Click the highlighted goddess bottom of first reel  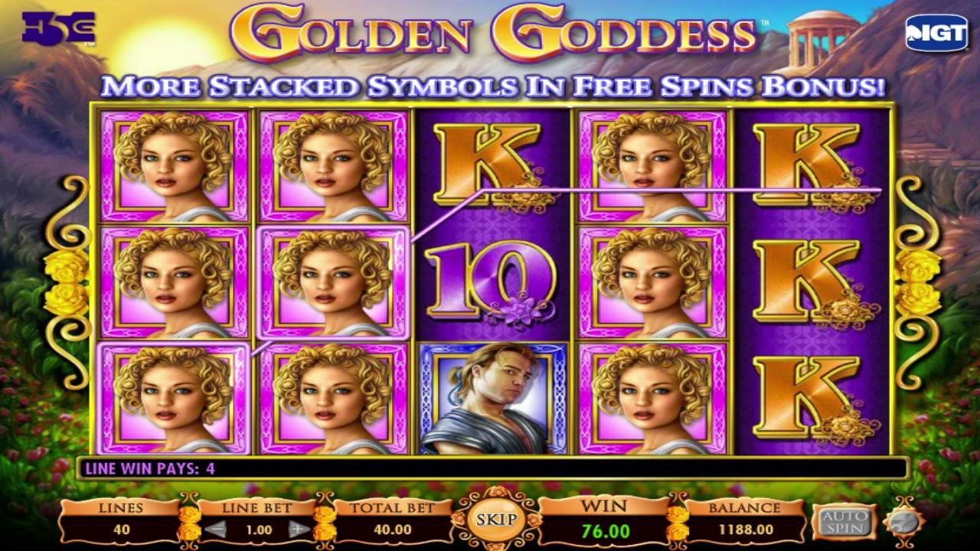coord(174,399)
